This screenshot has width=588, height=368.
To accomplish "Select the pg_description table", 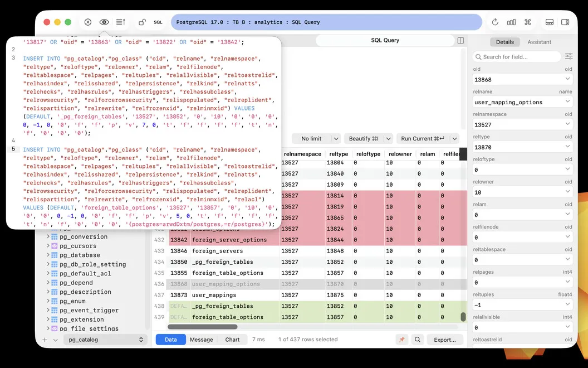I will point(85,292).
